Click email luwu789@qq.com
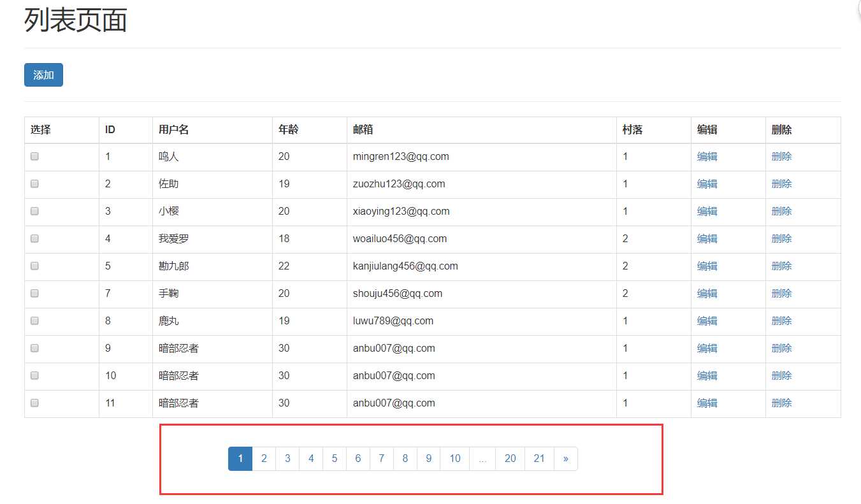Image resolution: width=861 pixels, height=504 pixels. [x=393, y=321]
